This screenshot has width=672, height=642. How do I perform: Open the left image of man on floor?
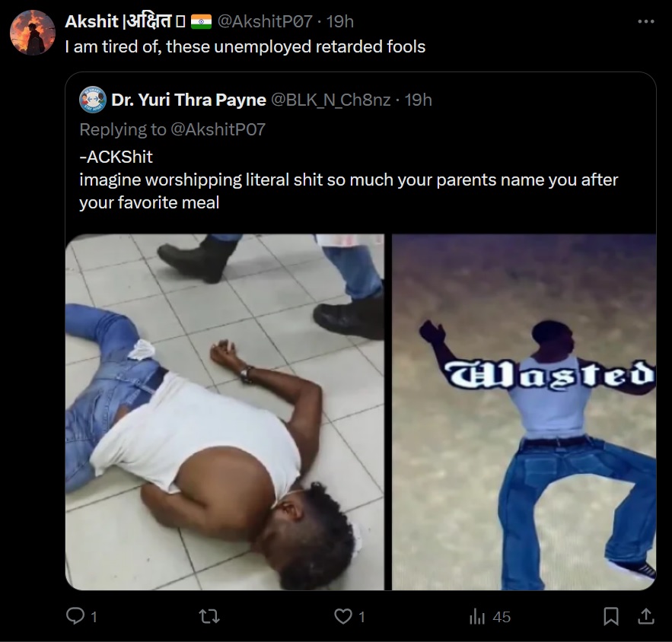pos(225,412)
